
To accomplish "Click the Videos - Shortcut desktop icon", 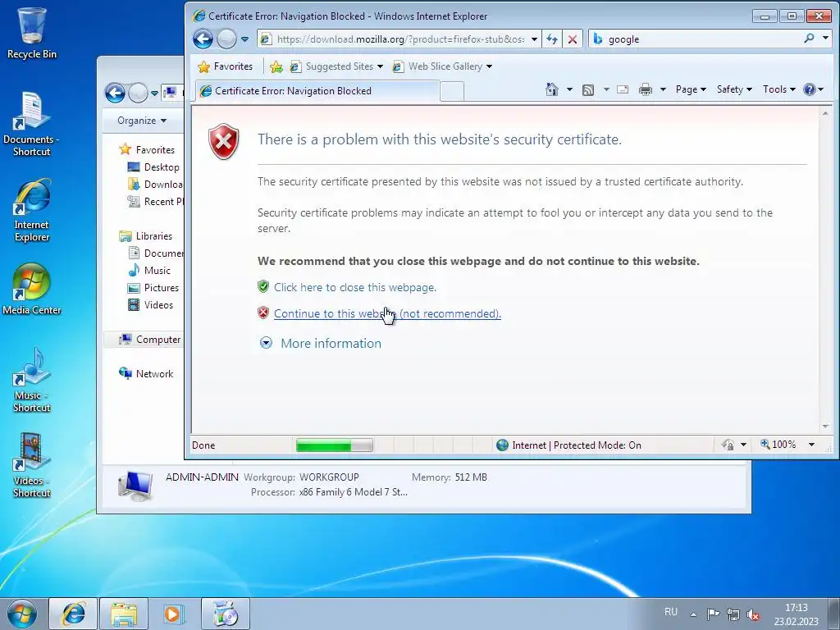I will click(x=32, y=466).
